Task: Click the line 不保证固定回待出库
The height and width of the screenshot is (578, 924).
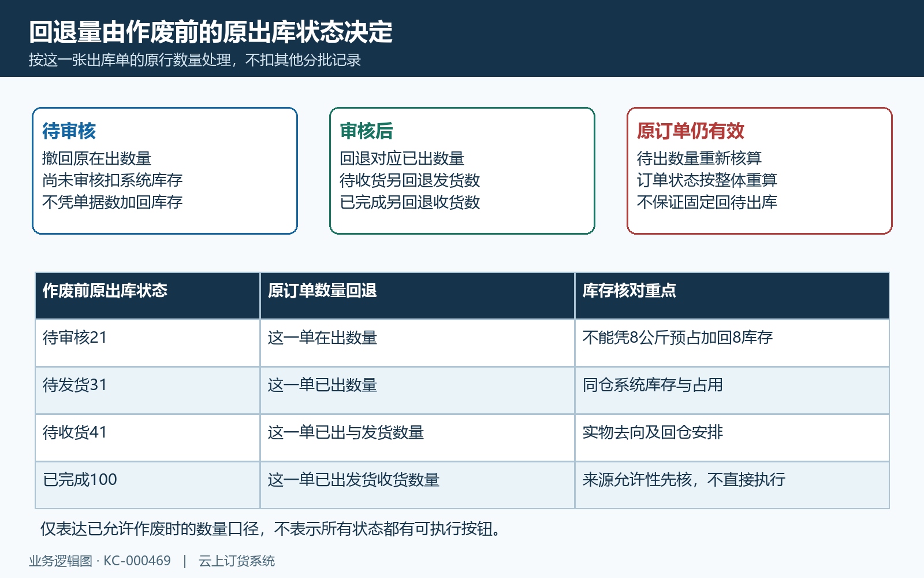Action: click(x=707, y=202)
